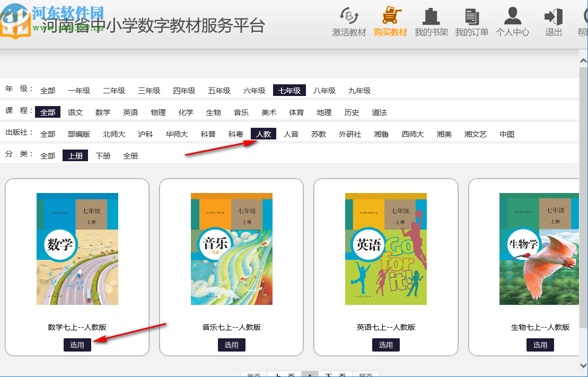Open the 帮助 help icon on far right
588x377 pixels.
pos(583,20)
